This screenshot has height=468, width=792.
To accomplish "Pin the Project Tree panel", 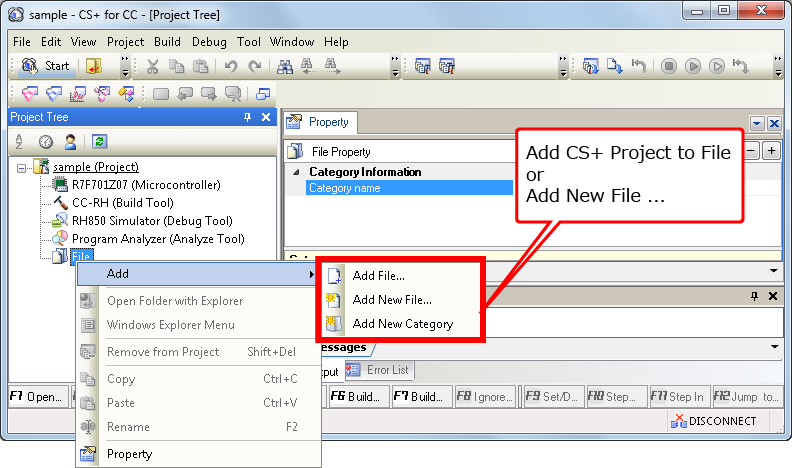I will [x=248, y=117].
